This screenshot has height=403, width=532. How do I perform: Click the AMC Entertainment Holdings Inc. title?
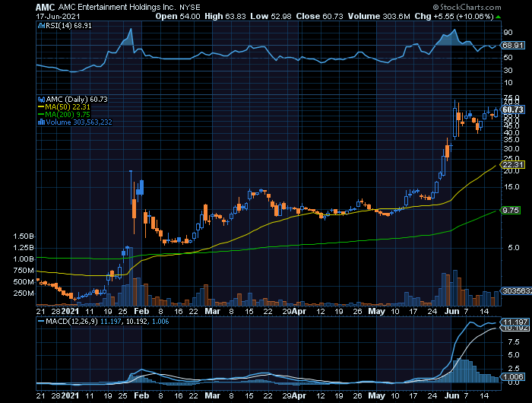[117, 7]
